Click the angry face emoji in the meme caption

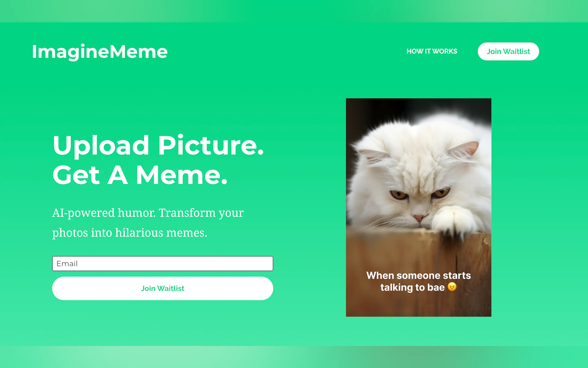[x=452, y=287]
